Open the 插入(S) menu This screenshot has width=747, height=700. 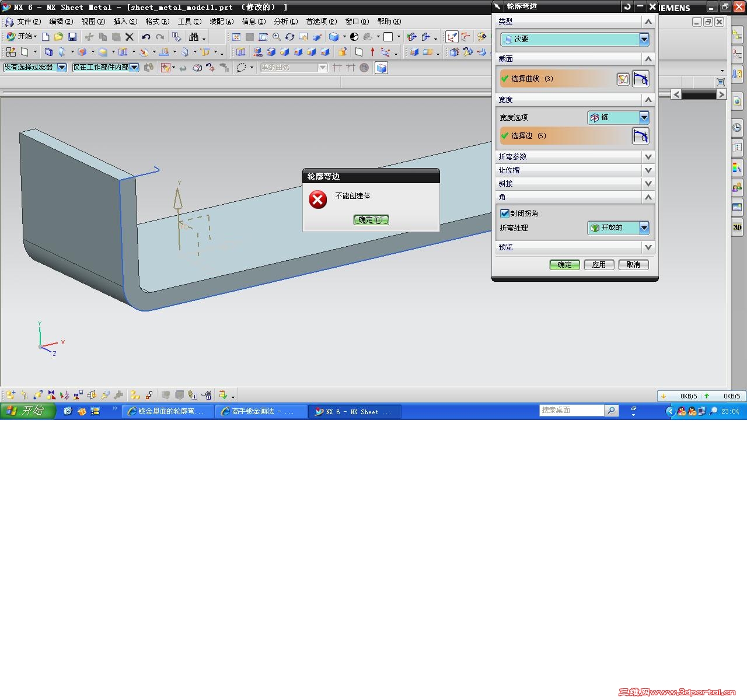(125, 22)
